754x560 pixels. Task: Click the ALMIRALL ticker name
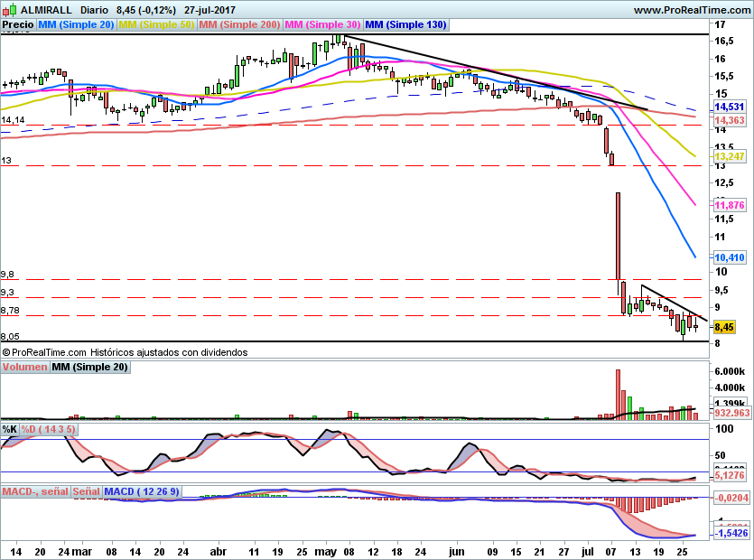coord(46,10)
